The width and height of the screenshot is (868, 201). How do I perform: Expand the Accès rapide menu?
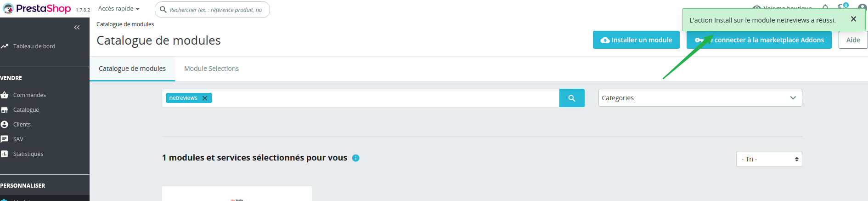(x=118, y=9)
